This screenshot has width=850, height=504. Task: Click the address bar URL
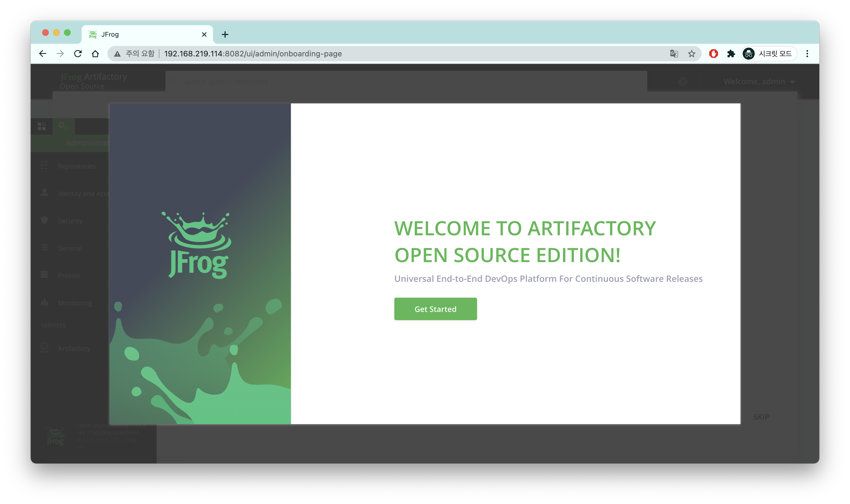(x=253, y=54)
